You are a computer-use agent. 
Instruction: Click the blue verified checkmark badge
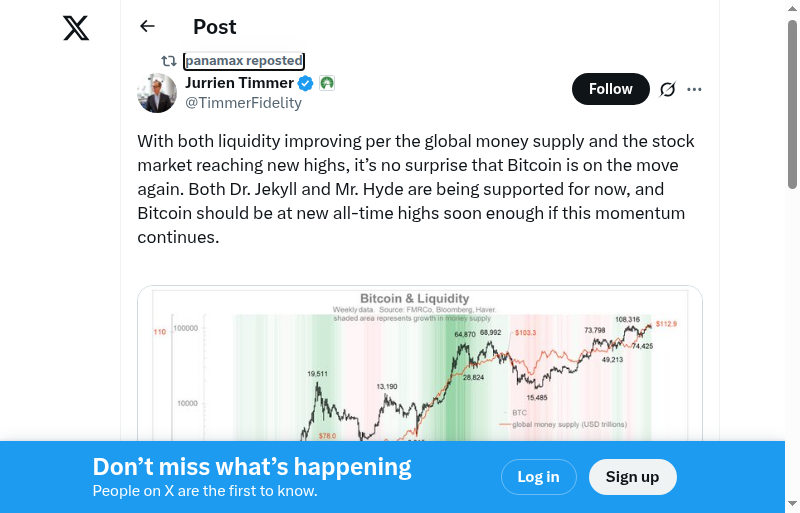click(x=306, y=83)
